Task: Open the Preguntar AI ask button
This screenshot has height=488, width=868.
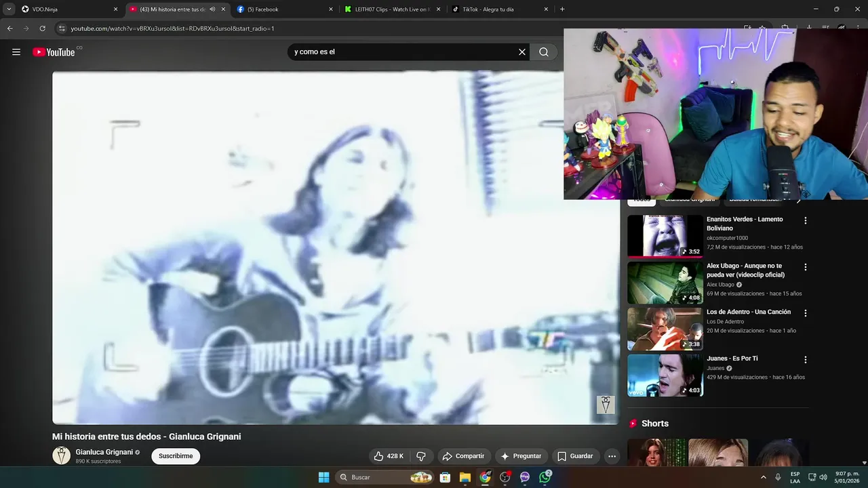Action: pos(521,456)
